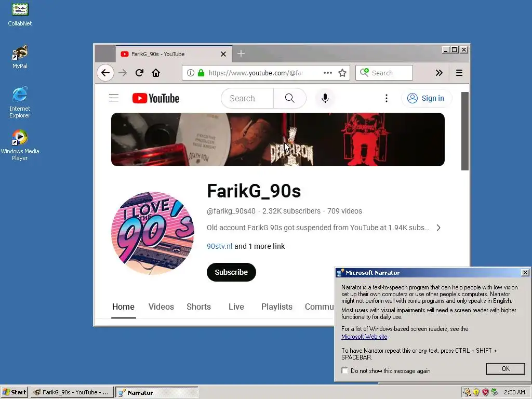Screen dimensions: 532x399
Task: Click the yellow shield tray icon
Action: coord(476,393)
